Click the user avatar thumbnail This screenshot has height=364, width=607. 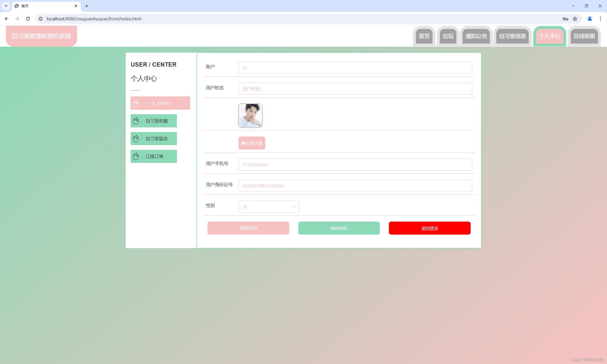250,116
